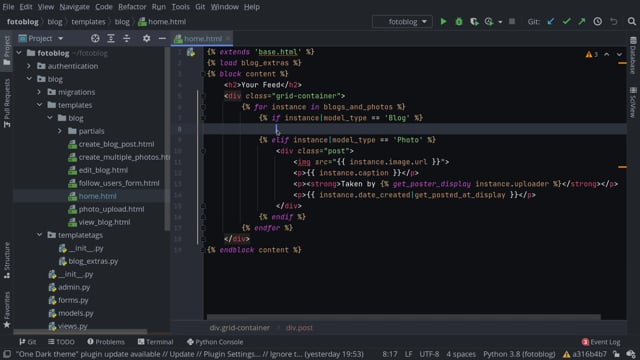
Task: Open the profiler run icon
Action: 489,21
